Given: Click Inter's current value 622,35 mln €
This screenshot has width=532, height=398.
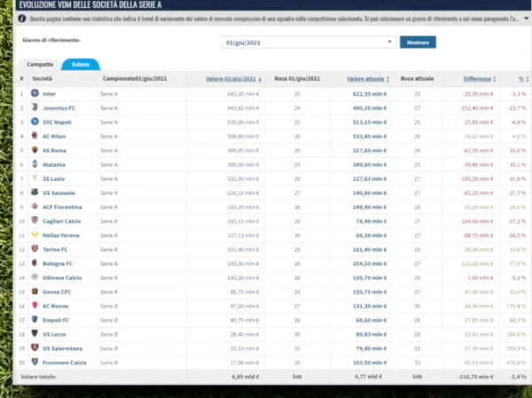Looking at the screenshot, I should (370, 94).
